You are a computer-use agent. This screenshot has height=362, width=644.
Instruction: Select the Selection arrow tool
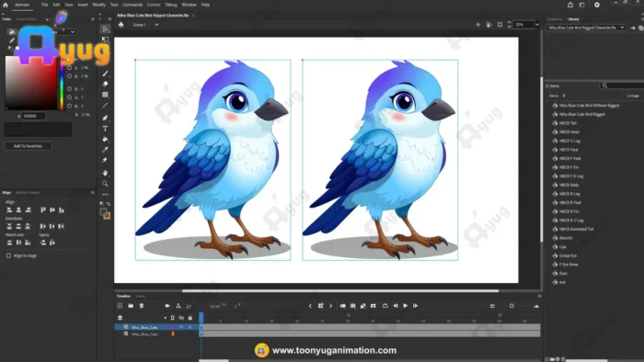(105, 28)
